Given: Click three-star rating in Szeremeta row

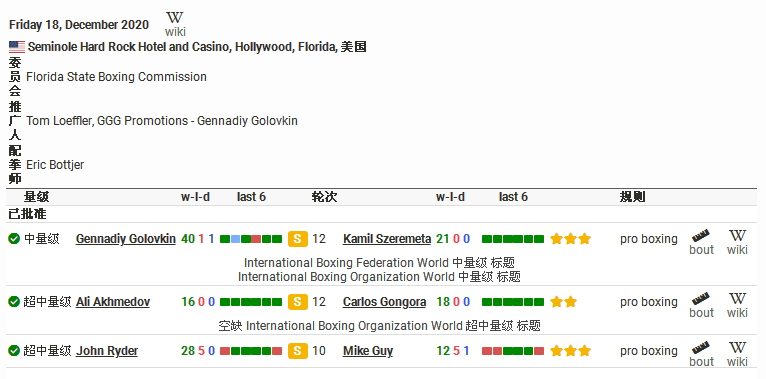Looking at the screenshot, I should 571,239.
